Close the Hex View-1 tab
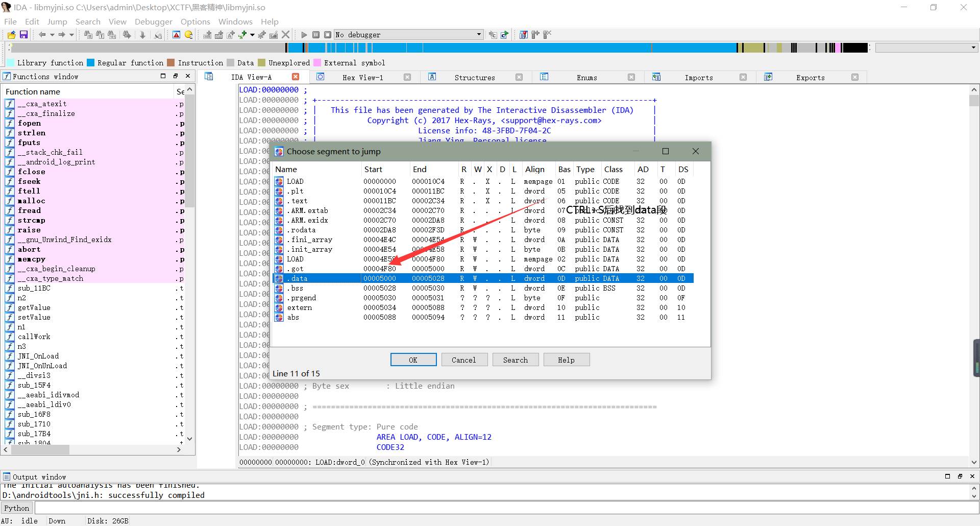 point(407,77)
